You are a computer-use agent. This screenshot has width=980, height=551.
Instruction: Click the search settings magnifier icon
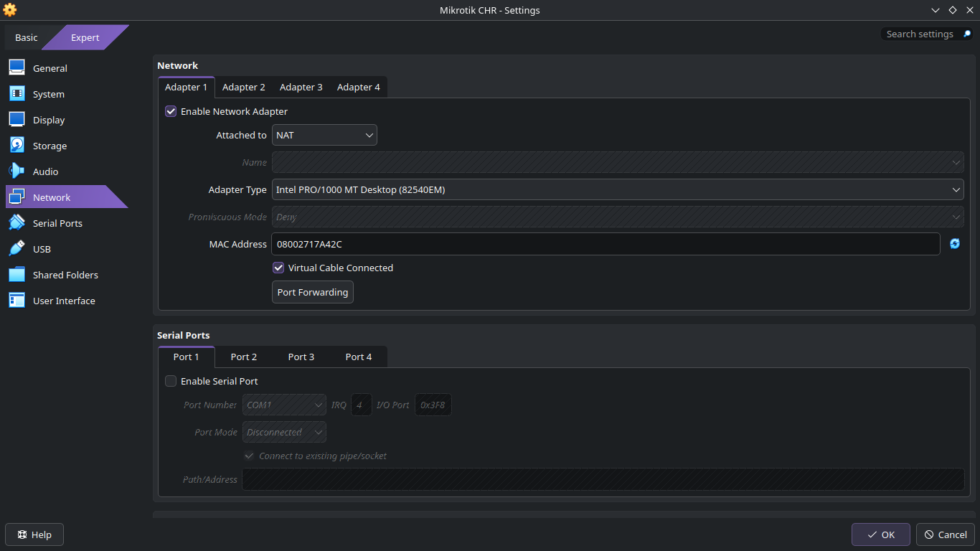click(966, 34)
